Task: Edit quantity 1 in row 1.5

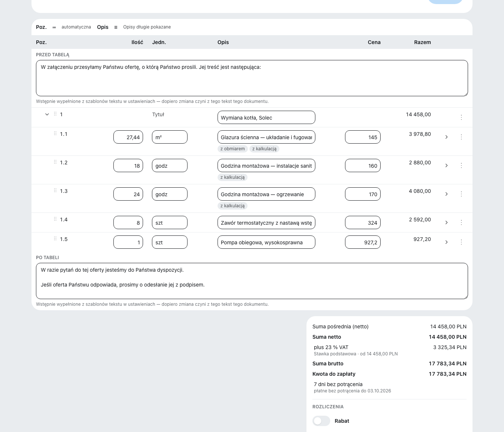Action: click(128, 242)
